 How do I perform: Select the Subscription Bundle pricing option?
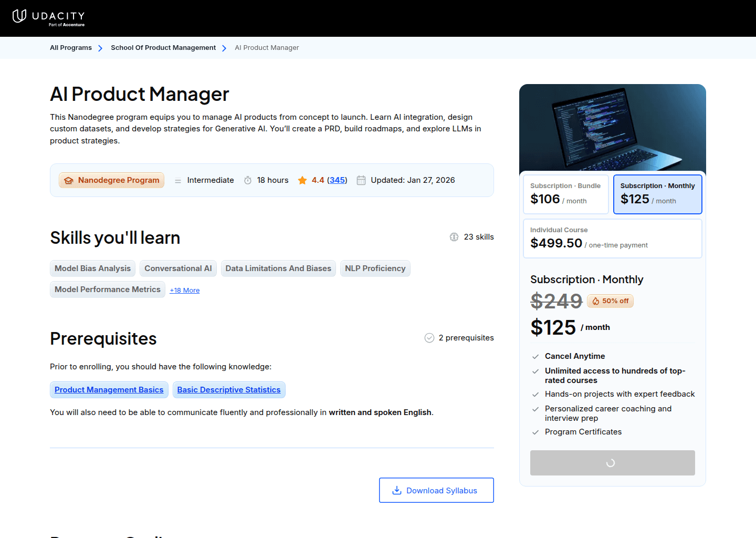565,194
